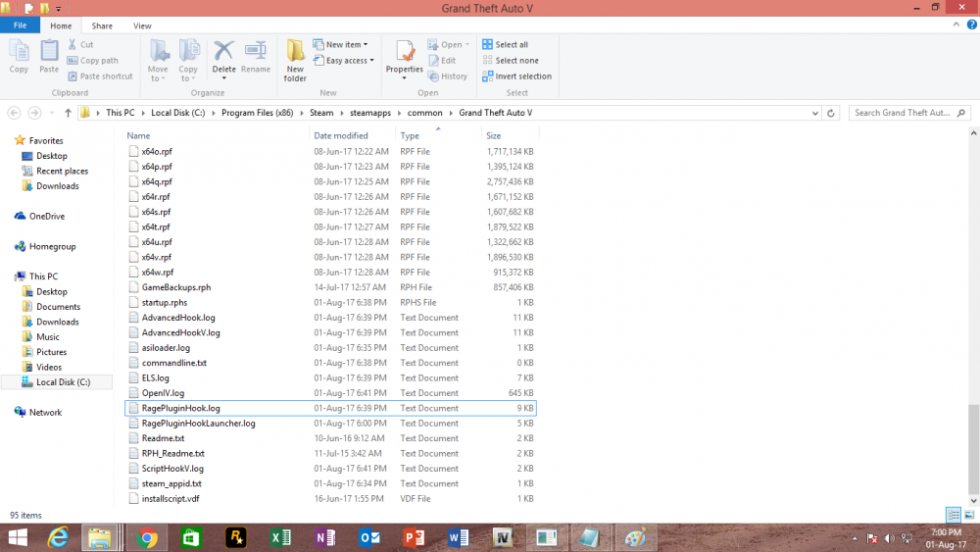Click the Paste icon in Clipboard group
The height and width of the screenshot is (552, 980).
pyautogui.click(x=49, y=56)
